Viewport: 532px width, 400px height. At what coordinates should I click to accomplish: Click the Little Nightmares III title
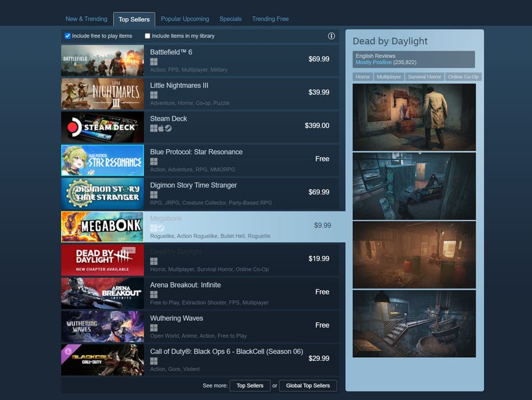point(179,86)
